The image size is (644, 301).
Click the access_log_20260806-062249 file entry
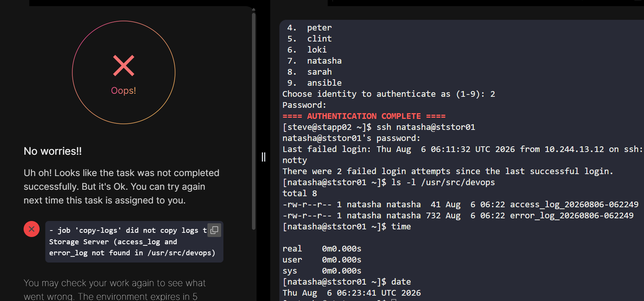click(574, 205)
